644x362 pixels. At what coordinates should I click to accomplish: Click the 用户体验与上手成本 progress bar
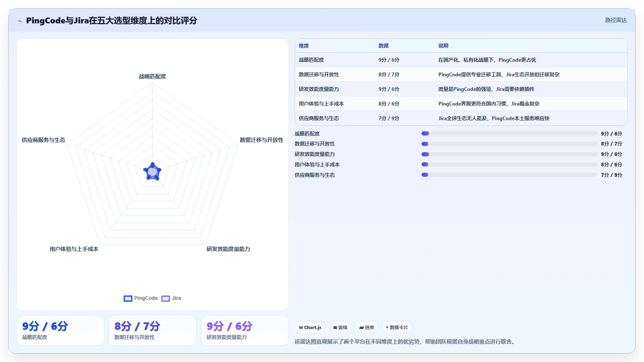509,164
